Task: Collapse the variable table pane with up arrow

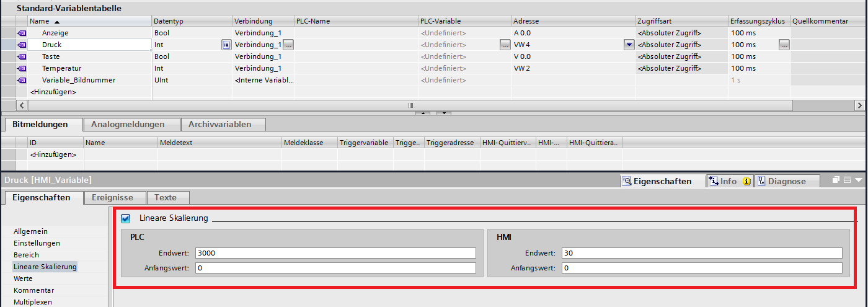Action: 422,113
